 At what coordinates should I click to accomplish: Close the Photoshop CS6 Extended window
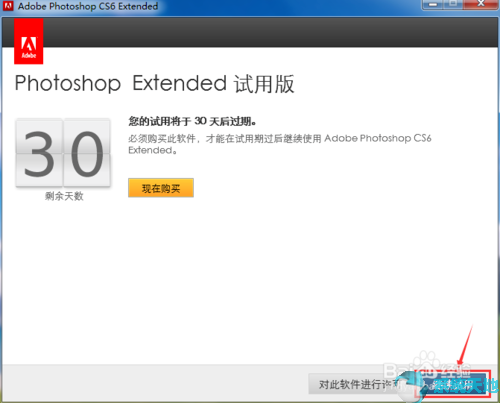tap(481, 4)
